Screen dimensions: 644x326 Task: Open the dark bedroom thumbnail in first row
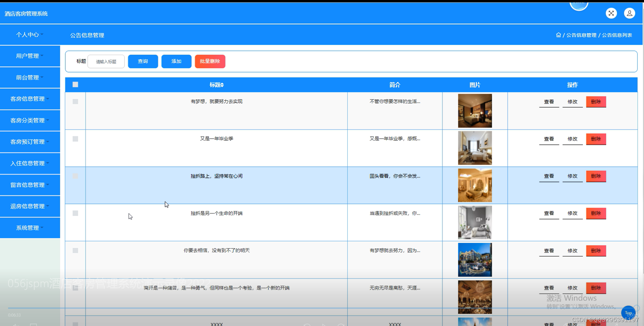(475, 111)
